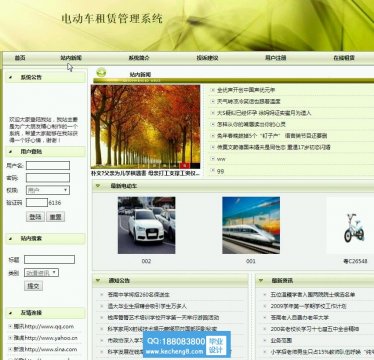This screenshot has width=374, height=360.
Task: Open the 用户注册 navigation item
Action: [x=276, y=58]
